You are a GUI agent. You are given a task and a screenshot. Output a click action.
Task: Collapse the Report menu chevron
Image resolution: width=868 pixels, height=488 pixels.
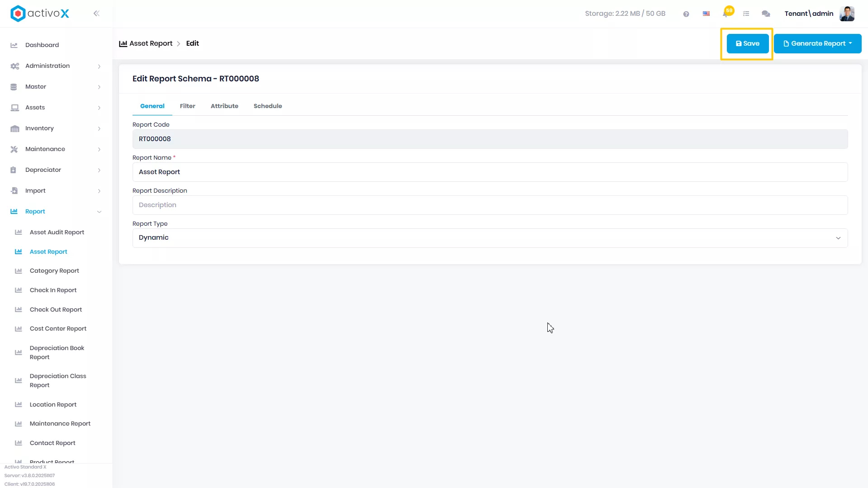99,212
